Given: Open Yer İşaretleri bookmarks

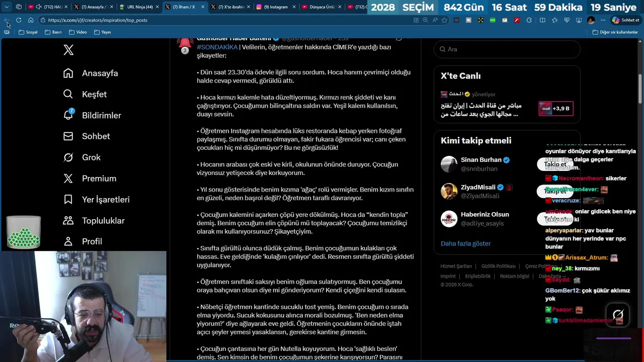Looking at the screenshot, I should point(97,200).
